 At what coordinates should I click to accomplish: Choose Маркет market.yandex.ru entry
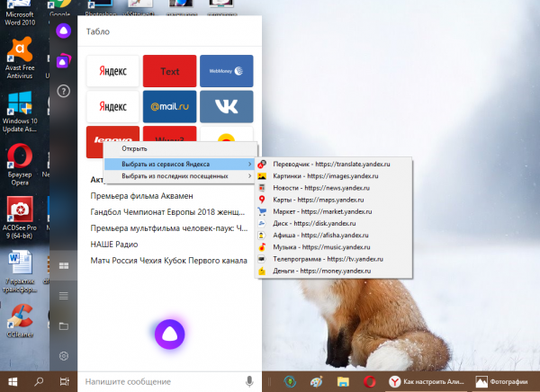coord(333,211)
